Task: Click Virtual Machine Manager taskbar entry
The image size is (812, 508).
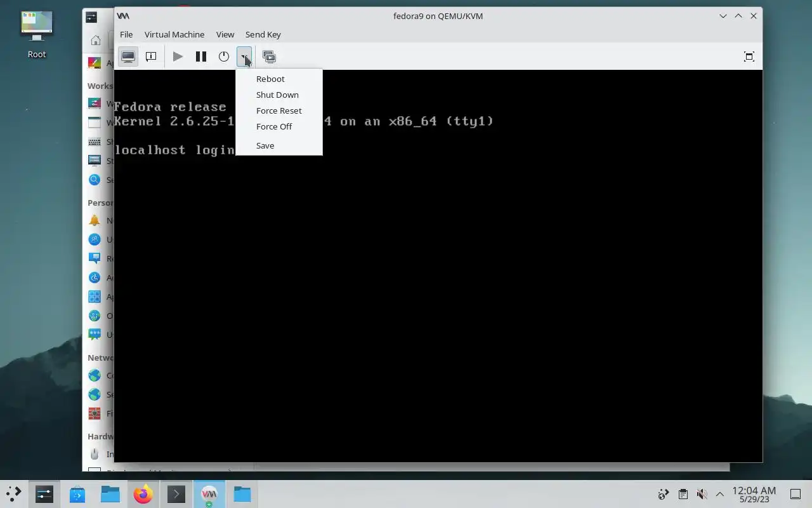Action: [209, 493]
